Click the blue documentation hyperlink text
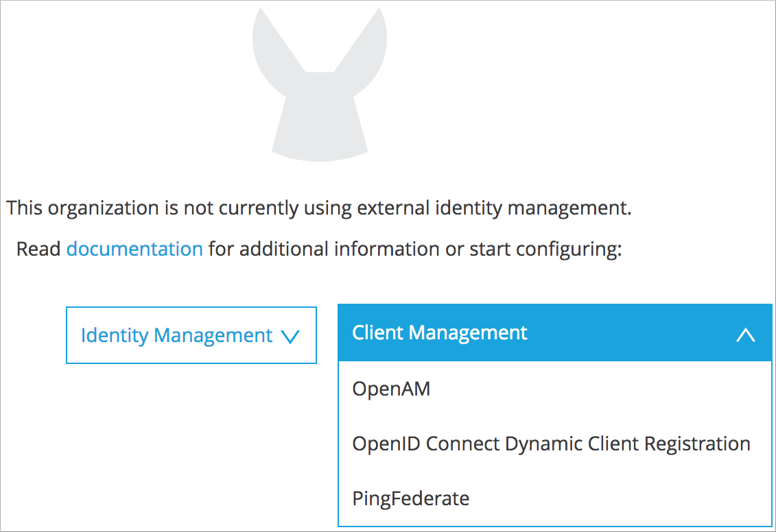776x532 pixels. [134, 249]
